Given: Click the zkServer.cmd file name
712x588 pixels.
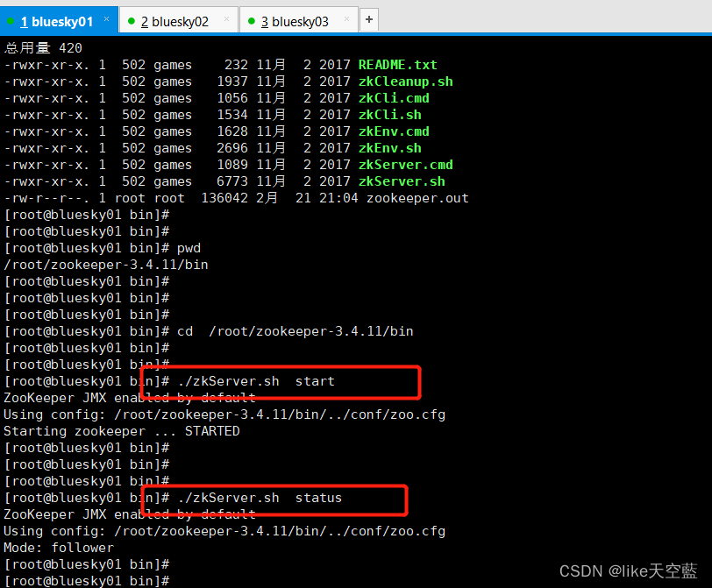Looking at the screenshot, I should tap(405, 165).
